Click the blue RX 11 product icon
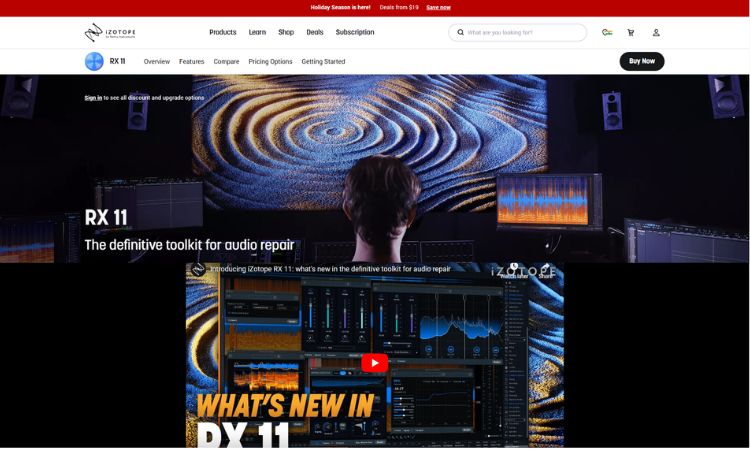Viewport: 750px width, 450px height. click(x=94, y=61)
